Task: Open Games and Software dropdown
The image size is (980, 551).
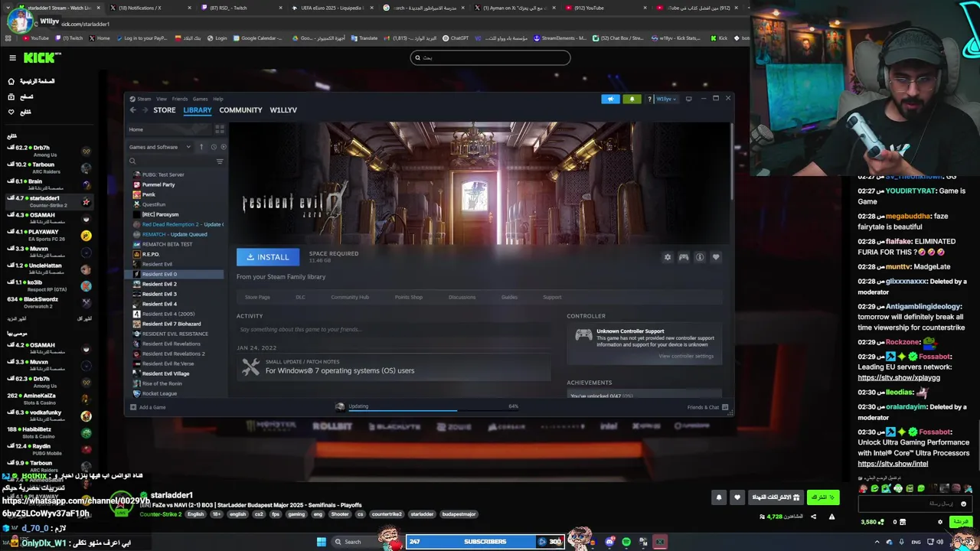Action: point(160,147)
